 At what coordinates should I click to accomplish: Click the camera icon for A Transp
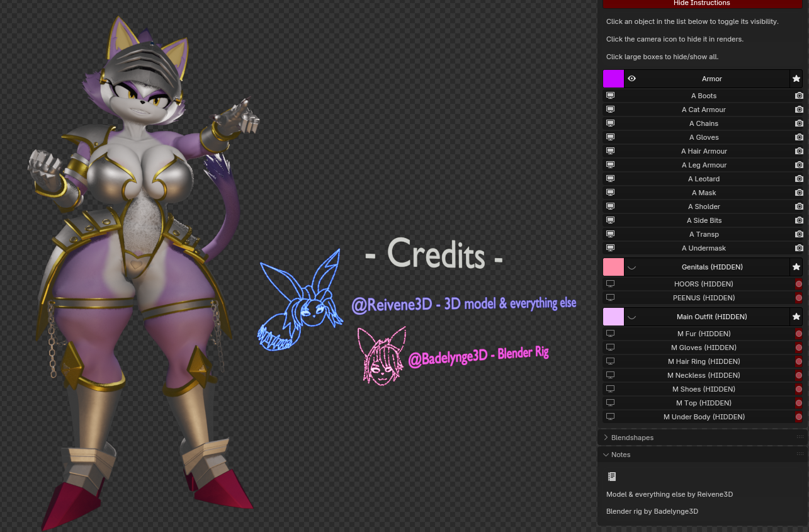799,234
